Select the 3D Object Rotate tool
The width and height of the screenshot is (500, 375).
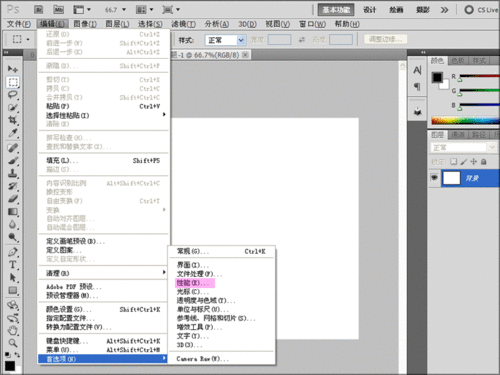pos(13,305)
